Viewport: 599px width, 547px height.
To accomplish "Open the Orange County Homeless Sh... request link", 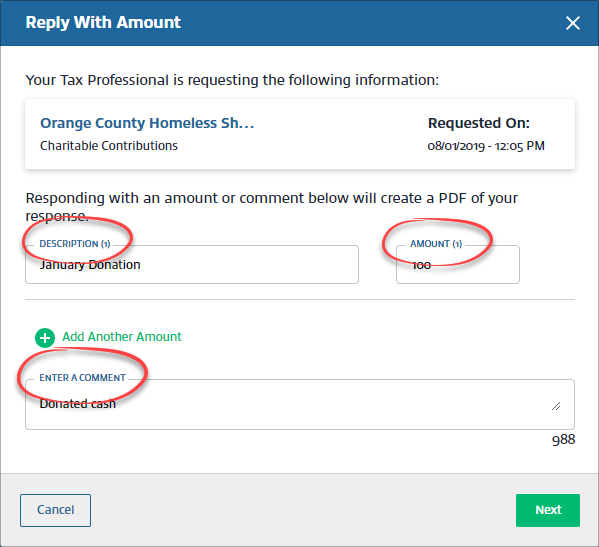I will click(x=147, y=123).
